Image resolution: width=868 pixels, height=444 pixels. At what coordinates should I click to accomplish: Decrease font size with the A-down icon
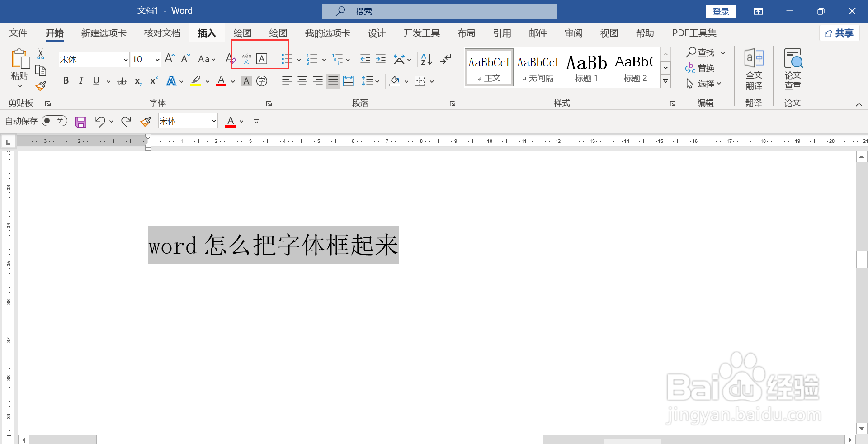pos(185,59)
